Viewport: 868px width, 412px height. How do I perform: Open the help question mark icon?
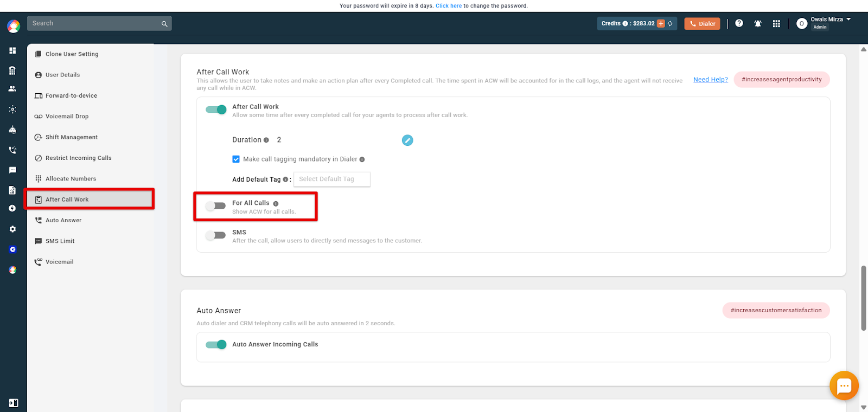tap(739, 23)
